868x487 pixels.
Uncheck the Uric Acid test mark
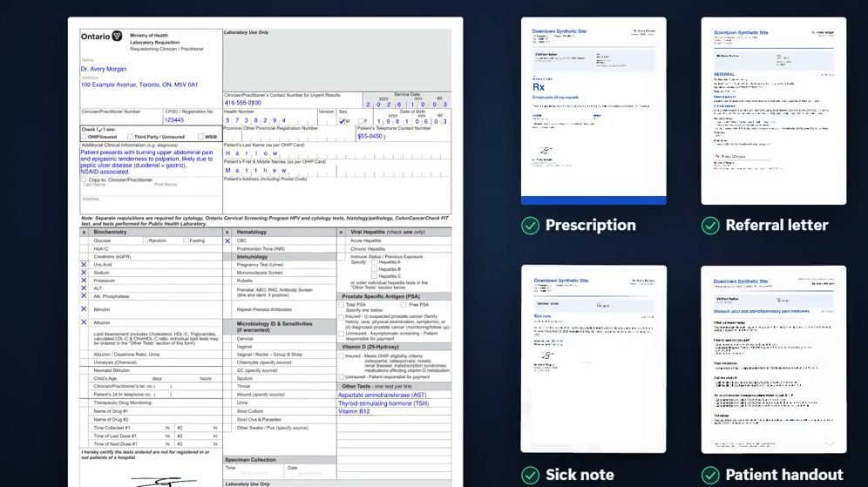coord(84,265)
